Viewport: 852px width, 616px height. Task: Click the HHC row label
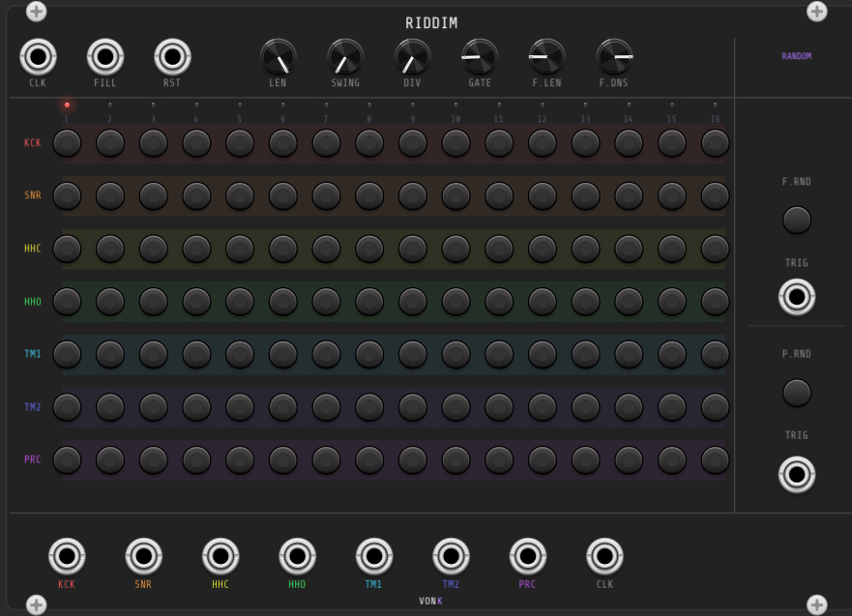[x=33, y=249]
